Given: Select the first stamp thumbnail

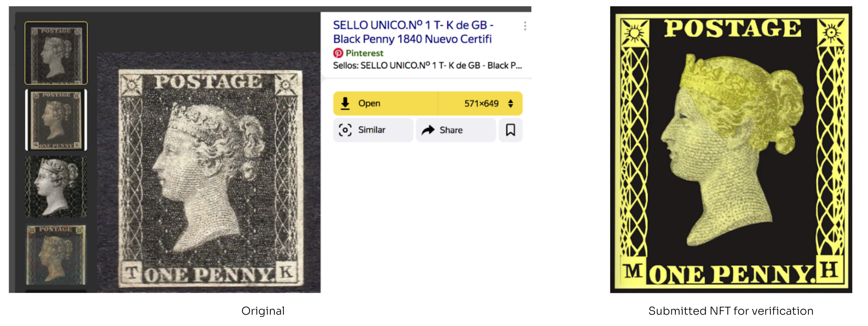Looking at the screenshot, I should tap(56, 53).
